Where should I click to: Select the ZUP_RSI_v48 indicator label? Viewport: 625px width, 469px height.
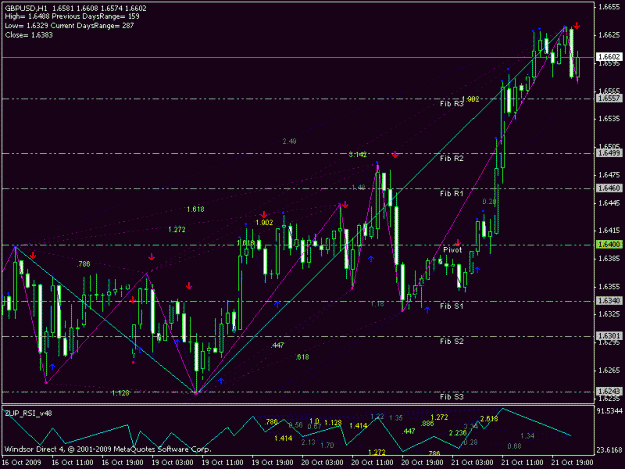point(28,413)
